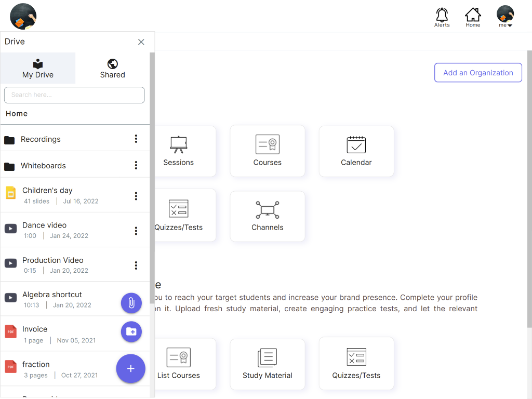Open the Calendar tile
Screen dimensions: 532x399
click(x=356, y=151)
